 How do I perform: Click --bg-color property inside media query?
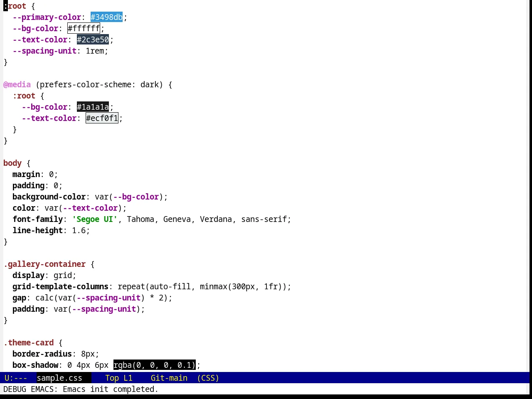coord(44,107)
